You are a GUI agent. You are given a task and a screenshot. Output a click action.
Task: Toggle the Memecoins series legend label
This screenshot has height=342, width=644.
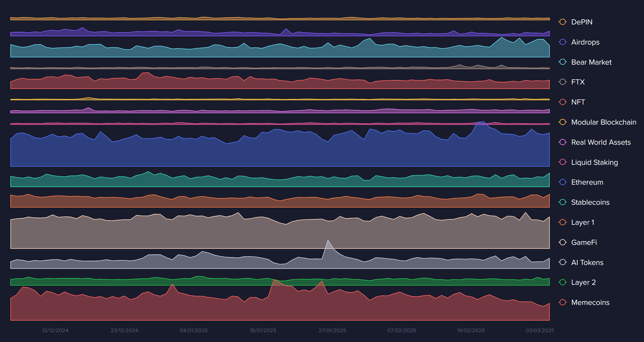point(590,303)
